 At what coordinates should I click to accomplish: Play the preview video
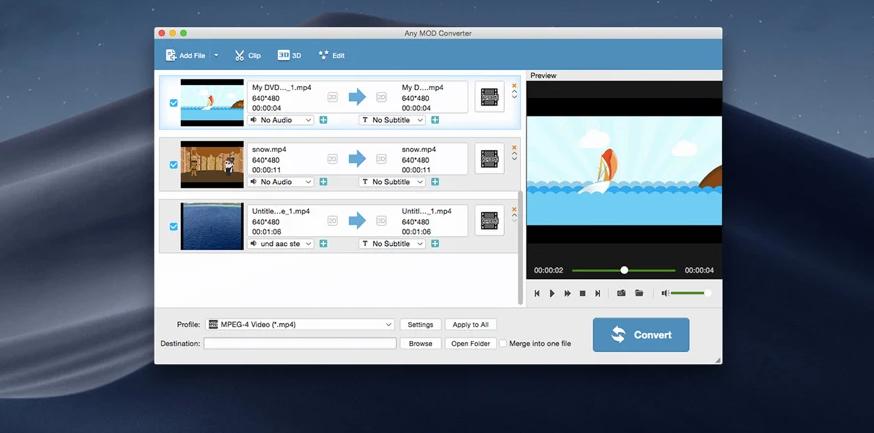[x=552, y=293]
